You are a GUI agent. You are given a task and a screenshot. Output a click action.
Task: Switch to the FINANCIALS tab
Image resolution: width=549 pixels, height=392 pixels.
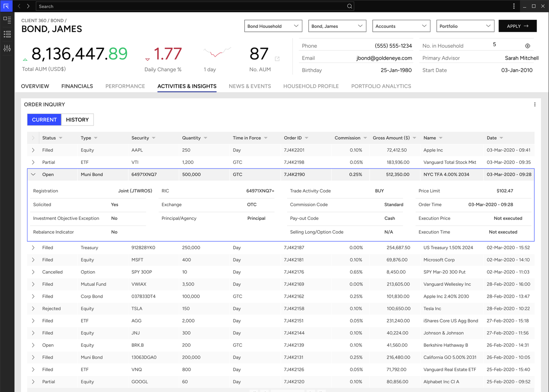click(77, 86)
